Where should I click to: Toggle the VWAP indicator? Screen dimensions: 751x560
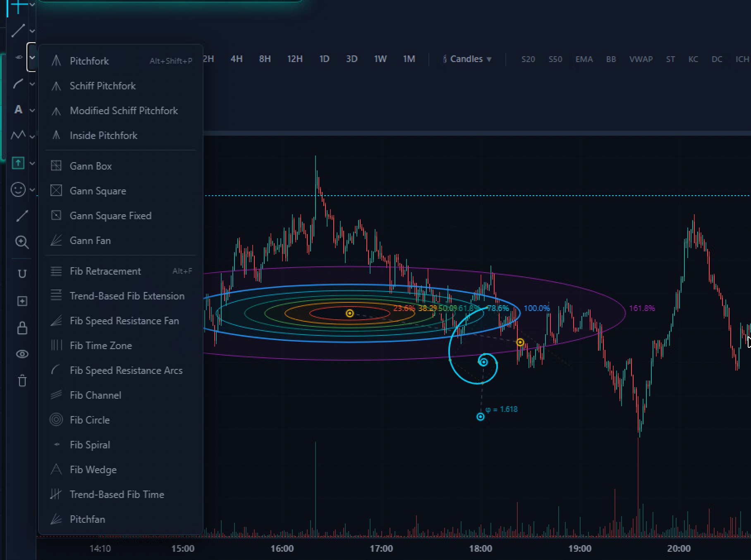pos(641,59)
